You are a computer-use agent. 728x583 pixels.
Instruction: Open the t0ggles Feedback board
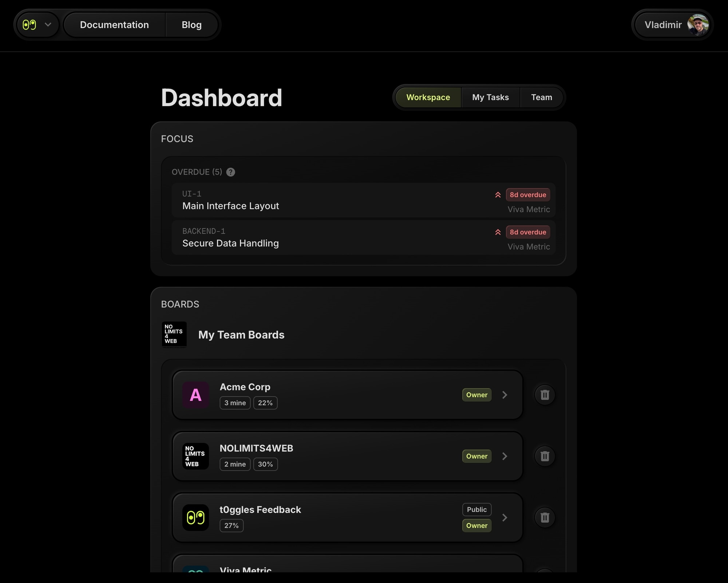coord(347,517)
